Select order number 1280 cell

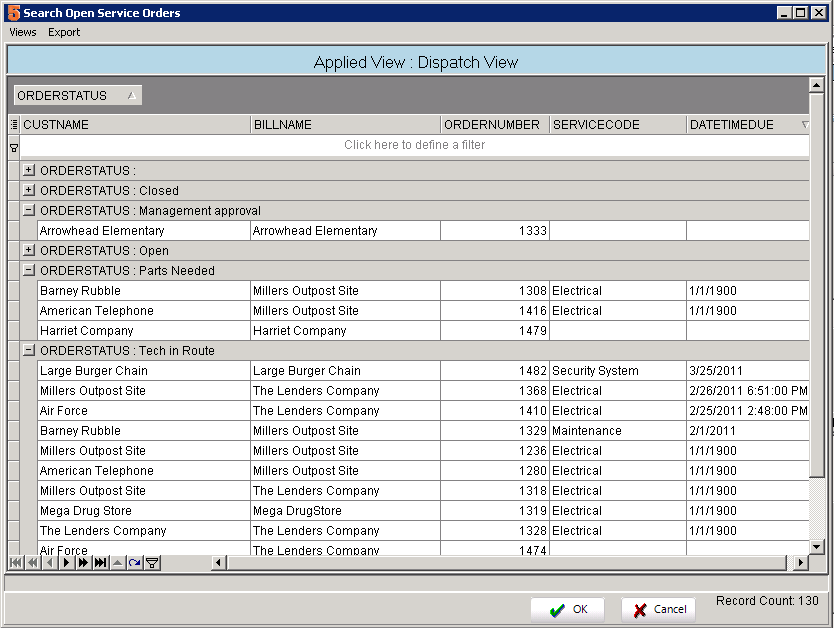coord(495,471)
